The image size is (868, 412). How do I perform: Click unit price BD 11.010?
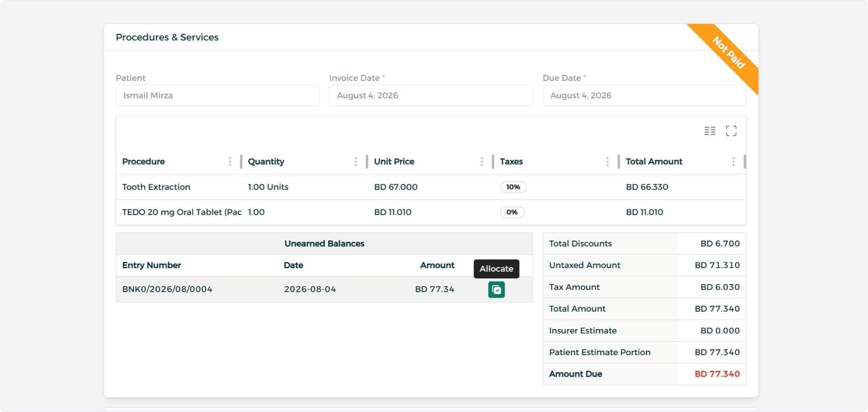[393, 212]
